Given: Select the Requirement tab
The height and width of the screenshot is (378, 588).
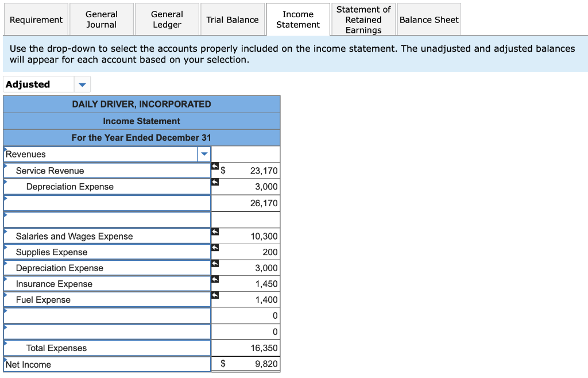Looking at the screenshot, I should [x=36, y=20].
